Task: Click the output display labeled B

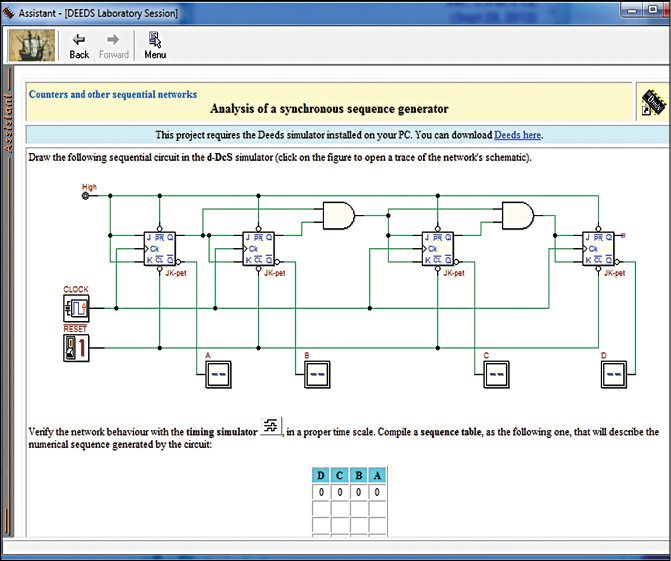Action: (x=315, y=374)
